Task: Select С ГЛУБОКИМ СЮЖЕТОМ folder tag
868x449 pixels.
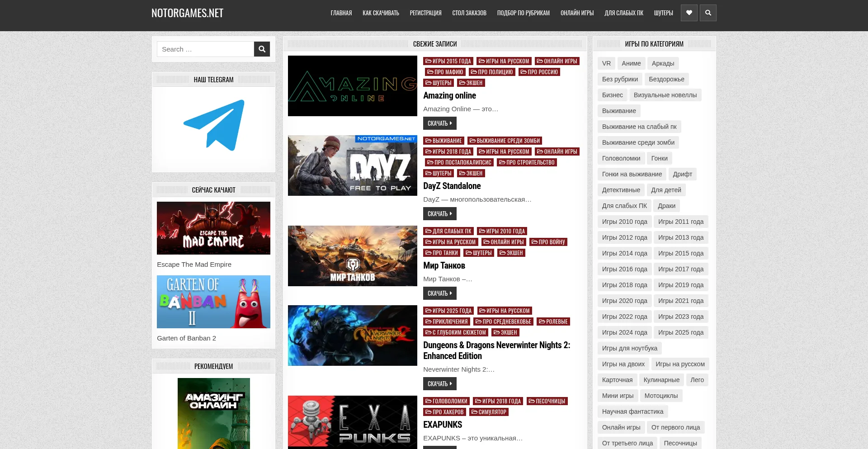Action: tap(456, 332)
